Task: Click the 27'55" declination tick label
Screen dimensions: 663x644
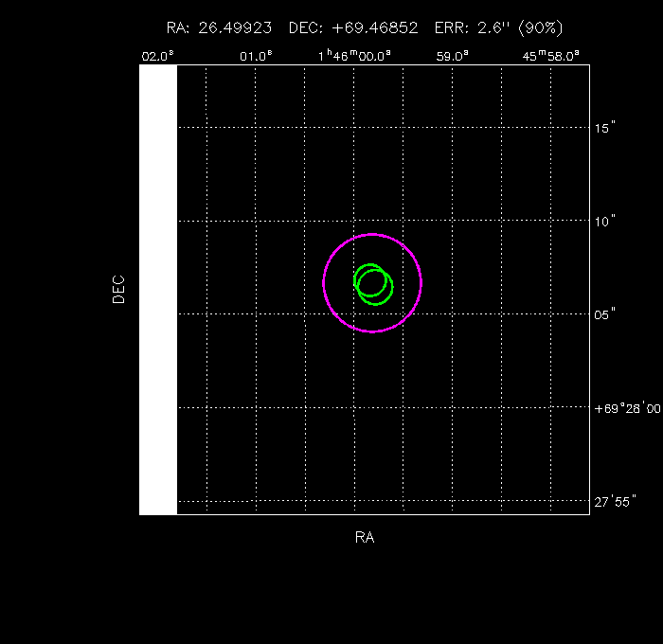Action: point(615,501)
